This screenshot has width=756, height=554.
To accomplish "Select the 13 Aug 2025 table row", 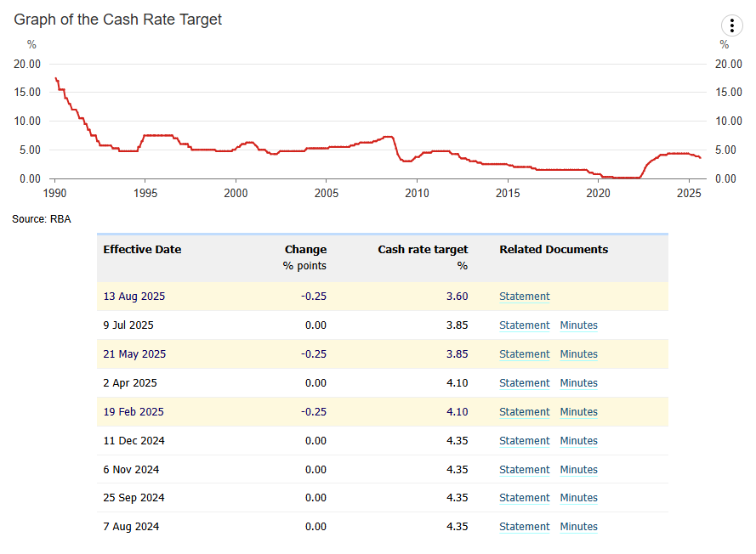I will (255, 296).
